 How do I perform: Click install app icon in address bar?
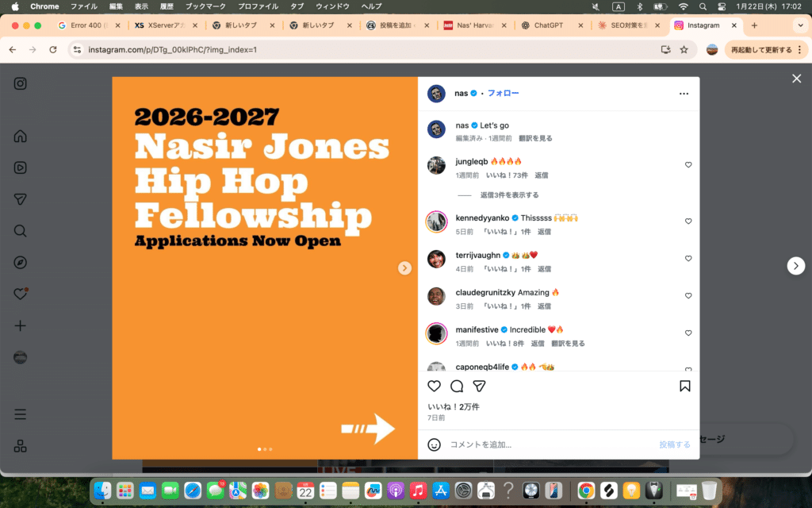pos(665,50)
